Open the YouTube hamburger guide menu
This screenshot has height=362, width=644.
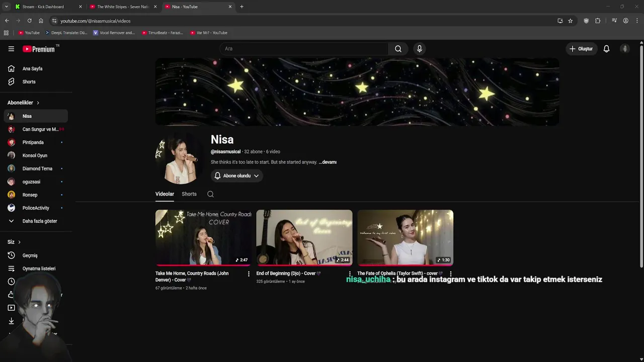pos(11,49)
